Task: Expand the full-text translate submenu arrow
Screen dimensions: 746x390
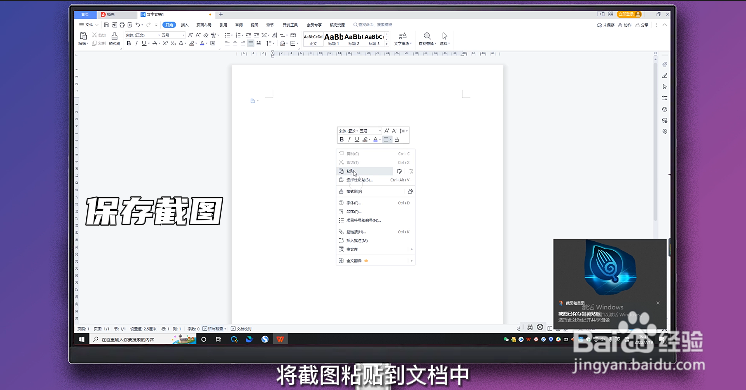Action: pos(411,261)
